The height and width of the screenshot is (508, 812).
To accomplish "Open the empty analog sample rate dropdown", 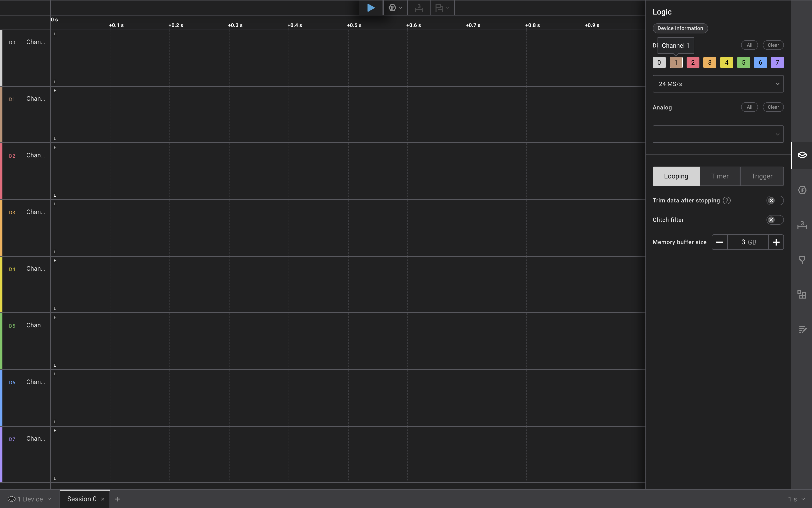I will (x=718, y=134).
